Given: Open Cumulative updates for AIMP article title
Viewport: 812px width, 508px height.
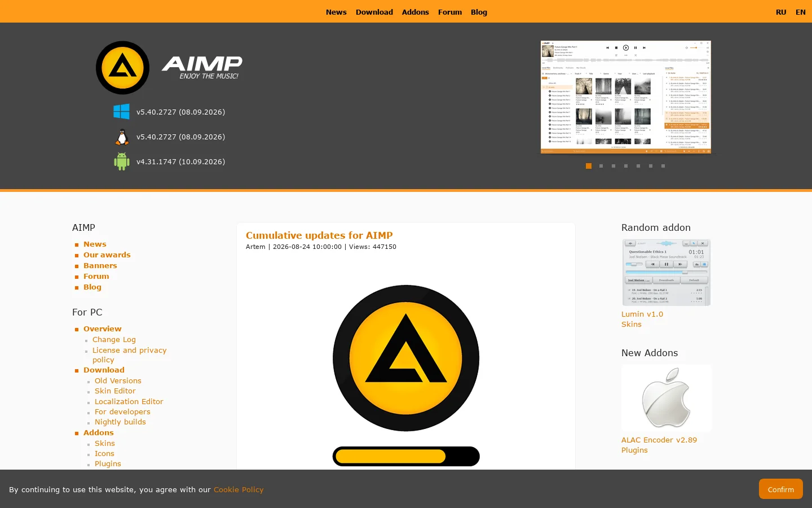Looking at the screenshot, I should [x=319, y=235].
